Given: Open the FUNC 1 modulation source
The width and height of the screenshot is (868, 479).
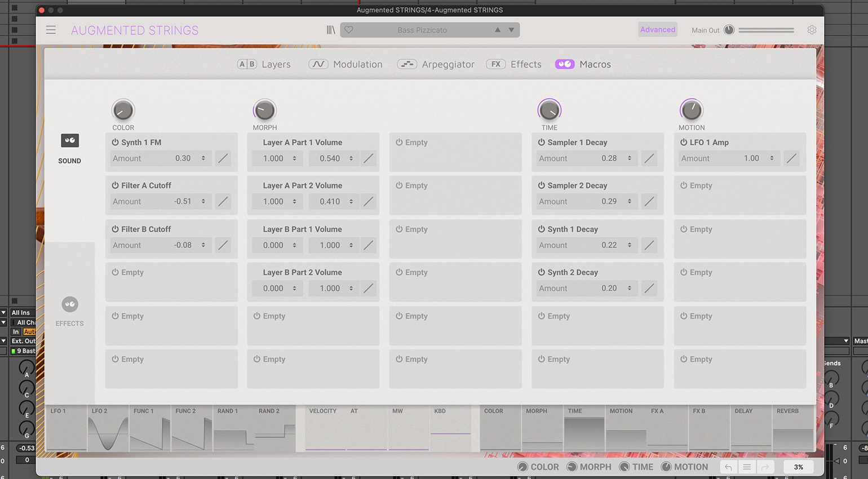Looking at the screenshot, I should pos(150,428).
